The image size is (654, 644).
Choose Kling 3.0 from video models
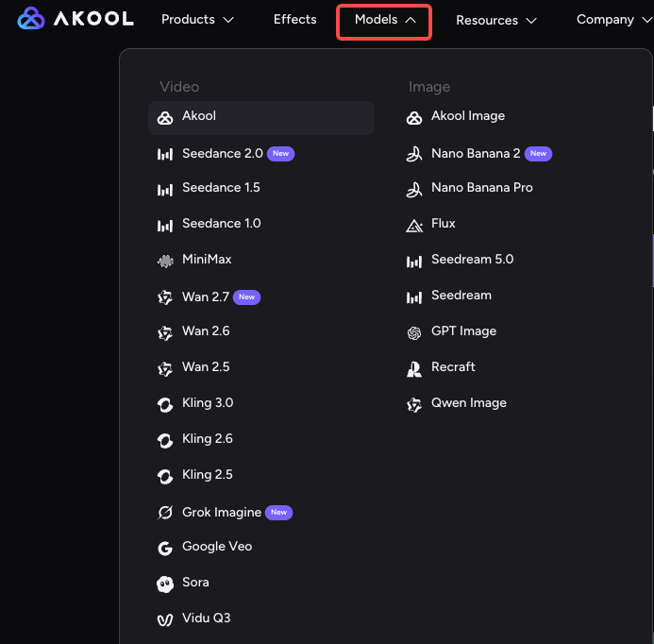pyautogui.click(x=208, y=403)
